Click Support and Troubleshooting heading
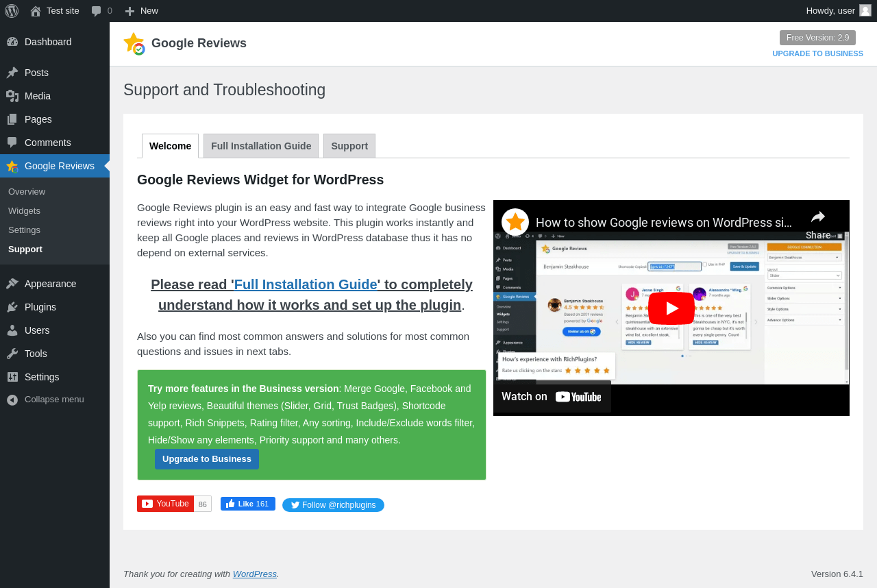 pyautogui.click(x=225, y=90)
